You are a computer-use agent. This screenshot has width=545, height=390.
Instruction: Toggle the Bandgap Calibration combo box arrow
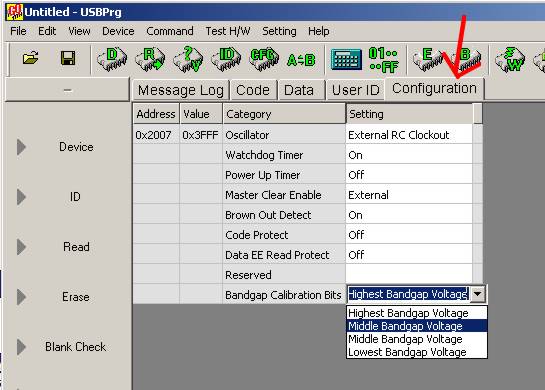pos(478,294)
